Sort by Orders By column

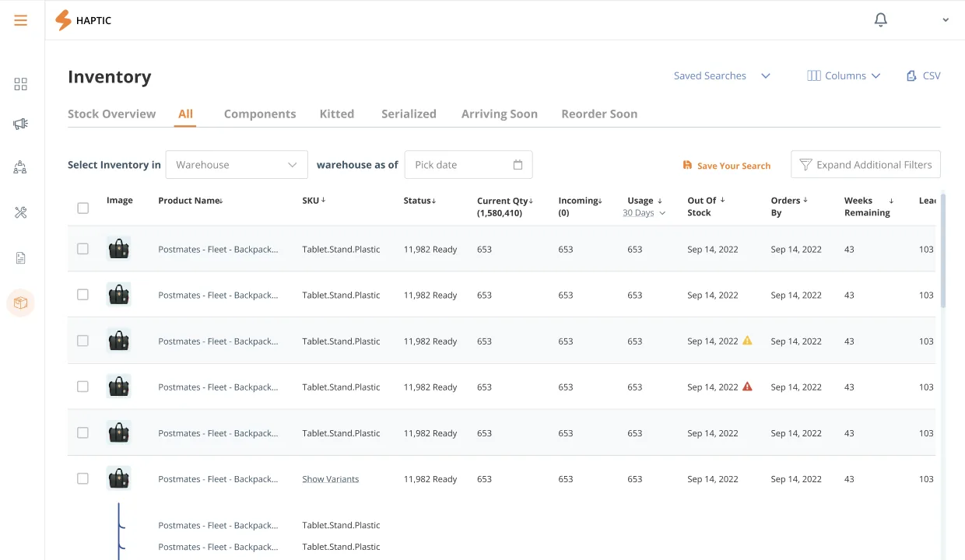coord(789,206)
